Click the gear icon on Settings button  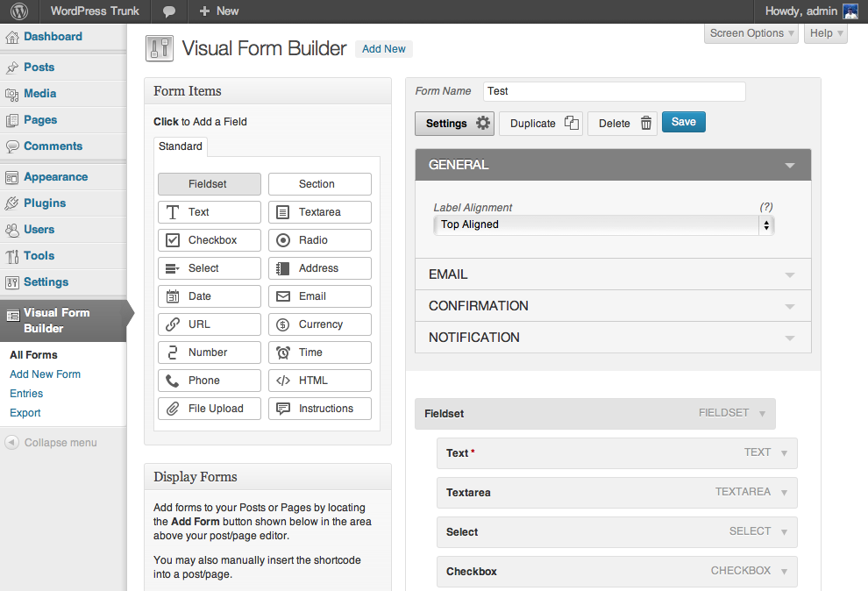[483, 124]
